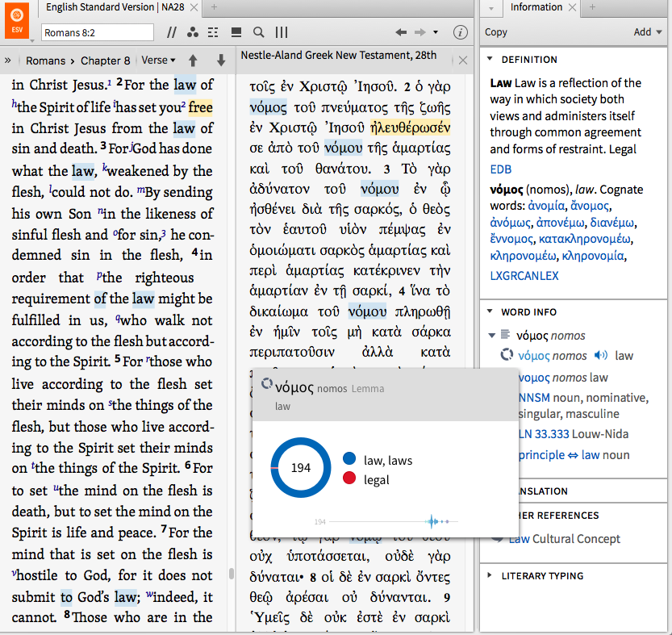Open inline search magnifier
Image resolution: width=672 pixels, height=635 pixels.
click(x=258, y=32)
